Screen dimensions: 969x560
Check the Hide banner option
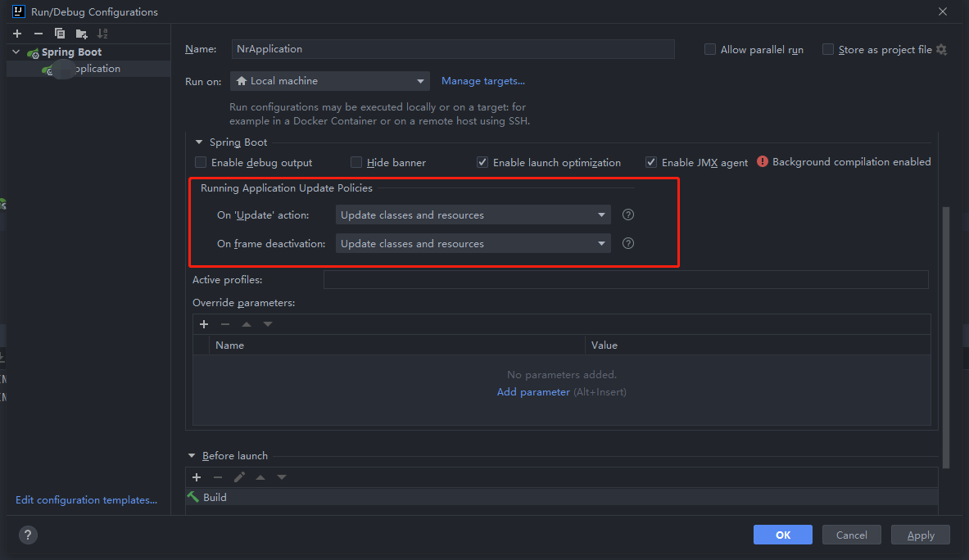pos(356,162)
